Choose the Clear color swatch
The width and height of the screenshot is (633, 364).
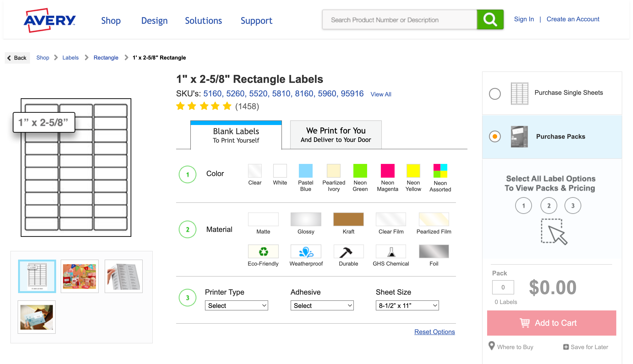pyautogui.click(x=255, y=171)
